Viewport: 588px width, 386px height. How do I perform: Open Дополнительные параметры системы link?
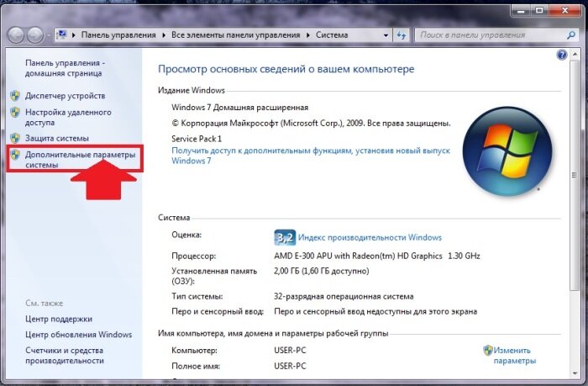(81, 160)
